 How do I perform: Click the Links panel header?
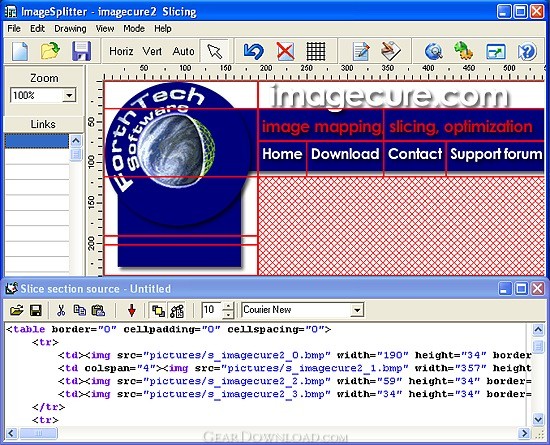[43, 124]
